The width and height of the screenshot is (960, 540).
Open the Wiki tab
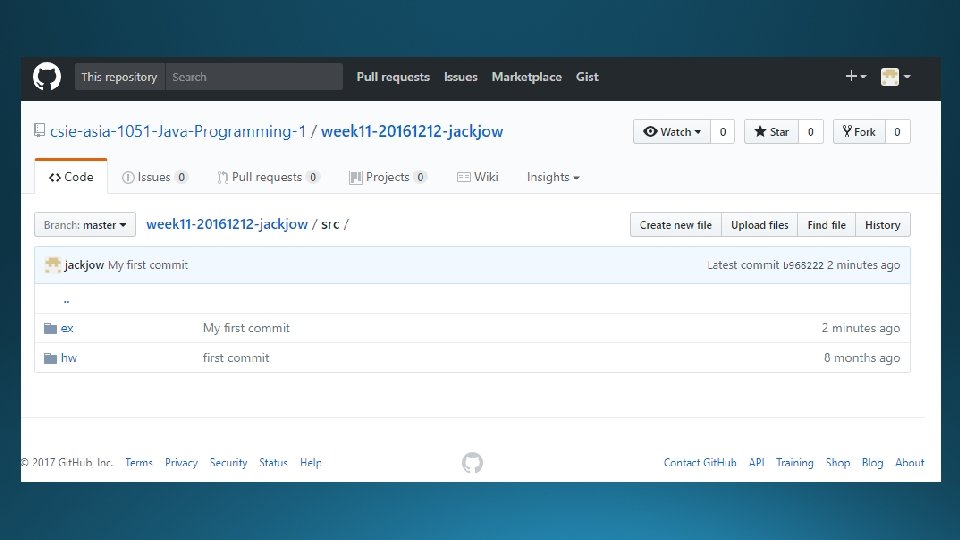(x=478, y=177)
